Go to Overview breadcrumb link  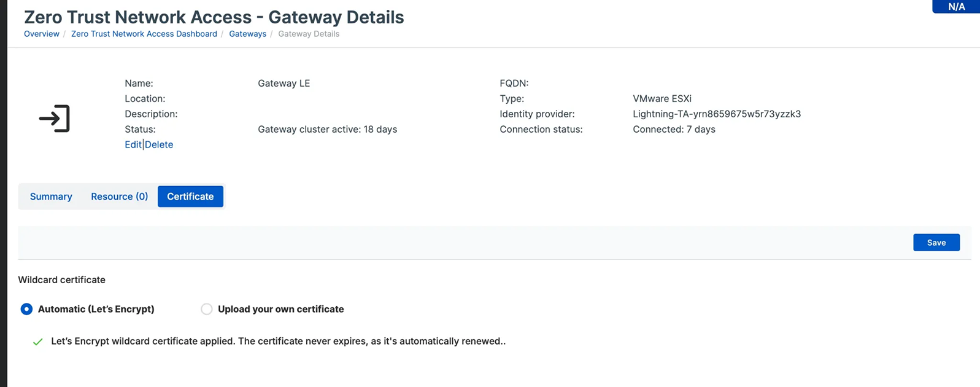(x=42, y=34)
